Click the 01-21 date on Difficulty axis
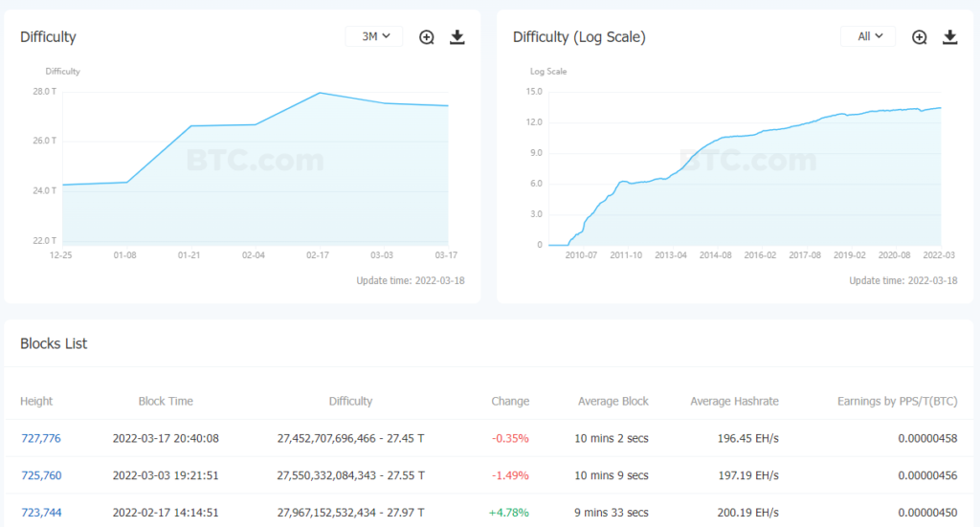Image resolution: width=980 pixels, height=527 pixels. pyautogui.click(x=189, y=255)
